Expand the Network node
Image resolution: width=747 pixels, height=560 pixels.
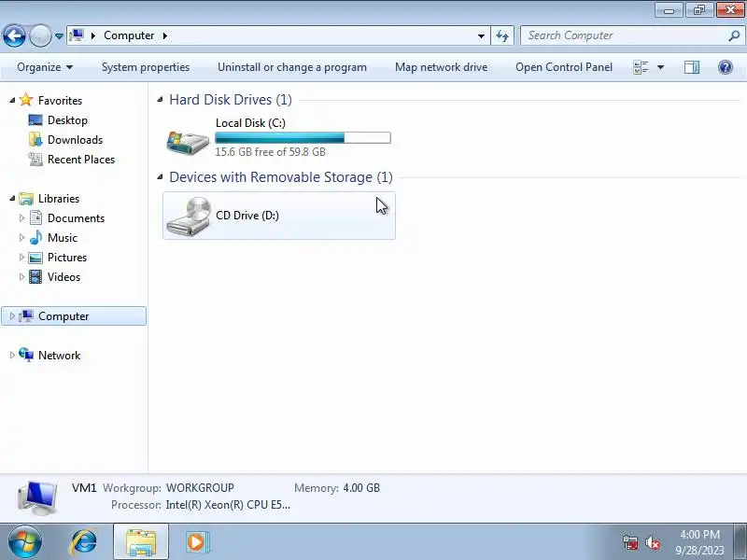pos(12,355)
